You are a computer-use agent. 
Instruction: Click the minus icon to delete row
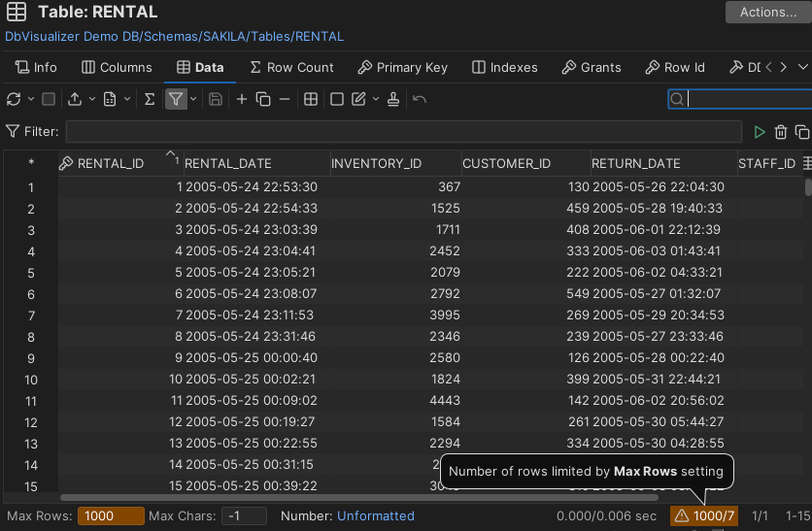[284, 99]
